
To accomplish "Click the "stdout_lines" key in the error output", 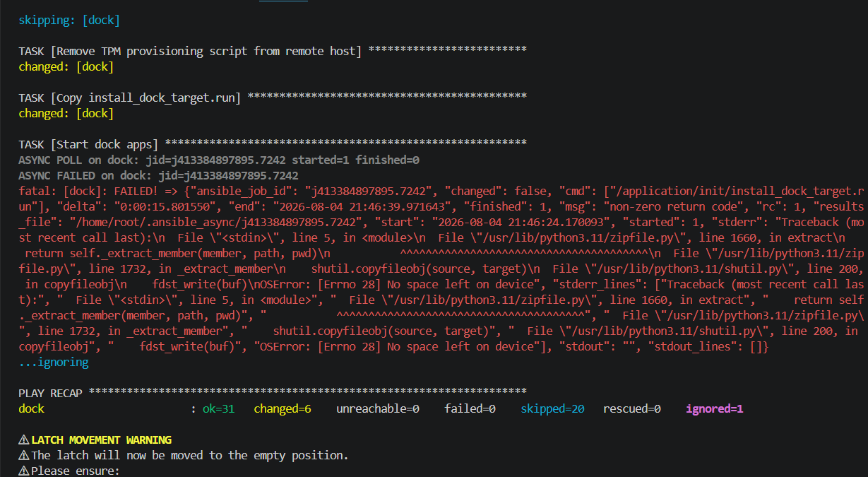I will [x=693, y=346].
